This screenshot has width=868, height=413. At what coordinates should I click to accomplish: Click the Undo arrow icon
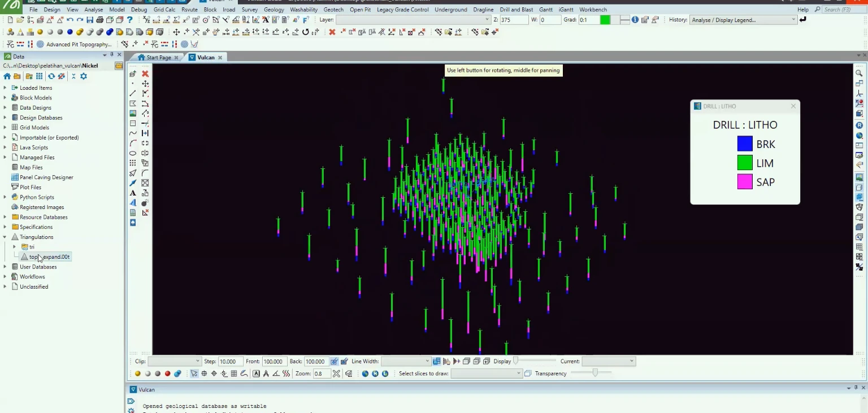70,20
